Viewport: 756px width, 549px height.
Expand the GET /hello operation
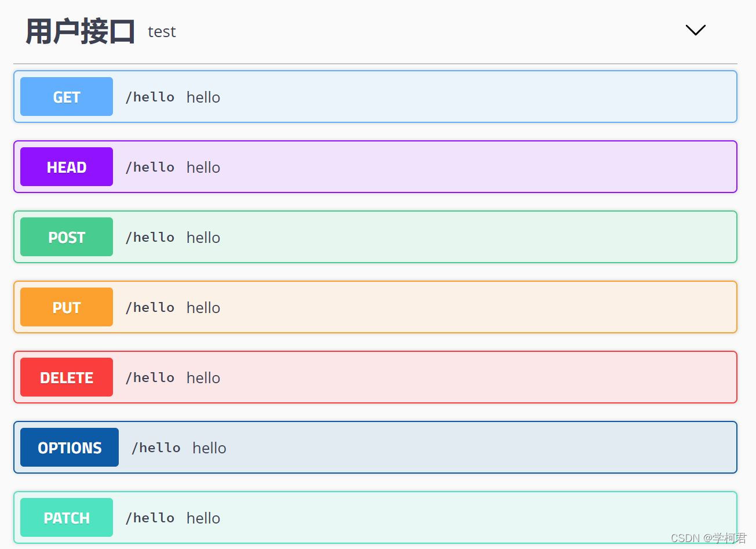click(375, 97)
